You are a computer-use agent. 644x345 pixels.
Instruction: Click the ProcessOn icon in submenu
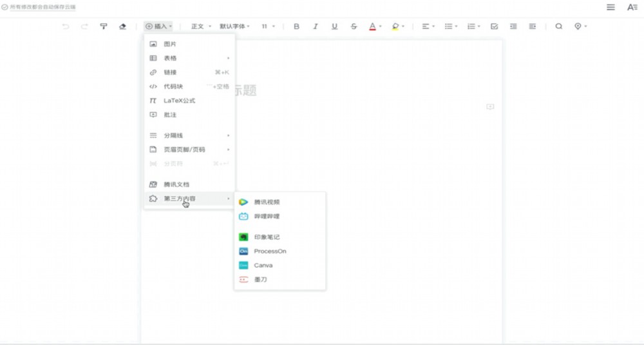[x=243, y=251]
